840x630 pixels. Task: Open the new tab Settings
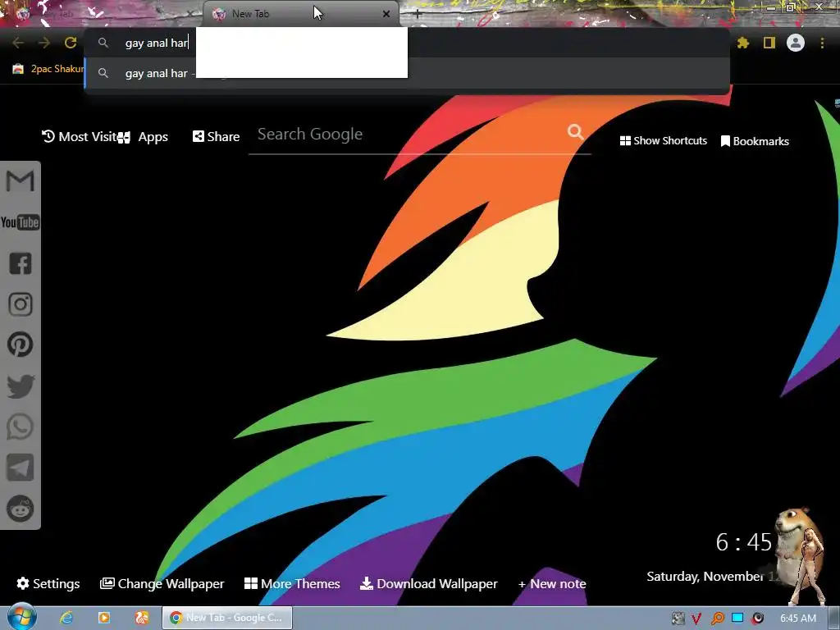48,583
